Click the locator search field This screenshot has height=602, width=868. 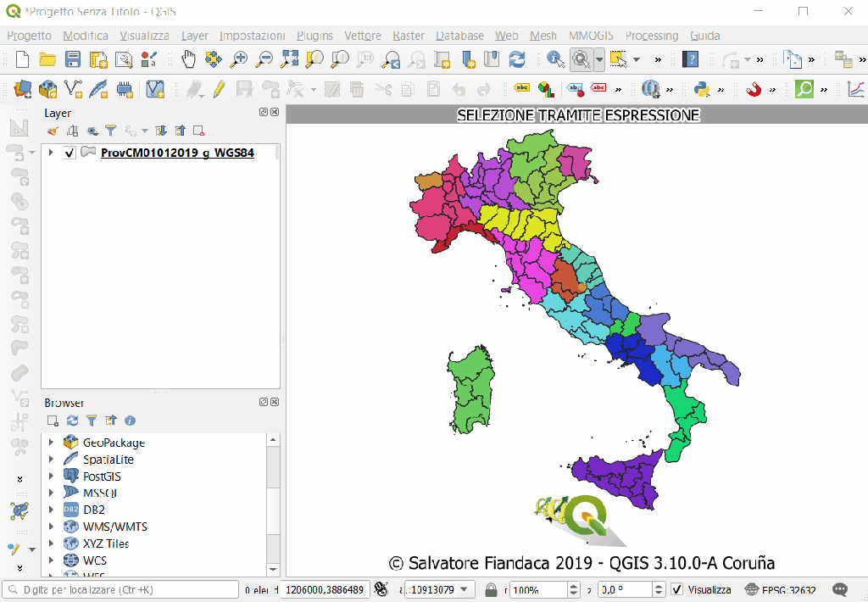119,589
